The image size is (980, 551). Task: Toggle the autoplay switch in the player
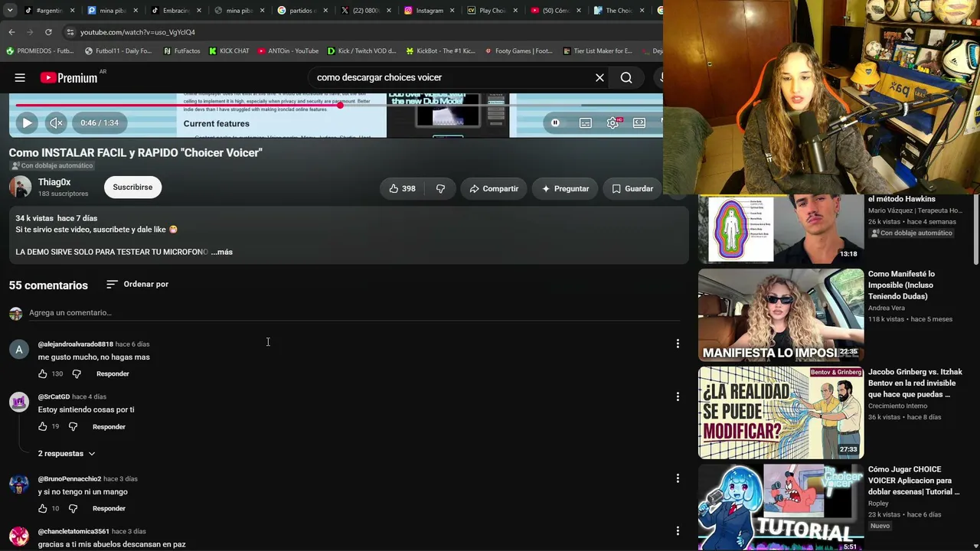click(555, 122)
